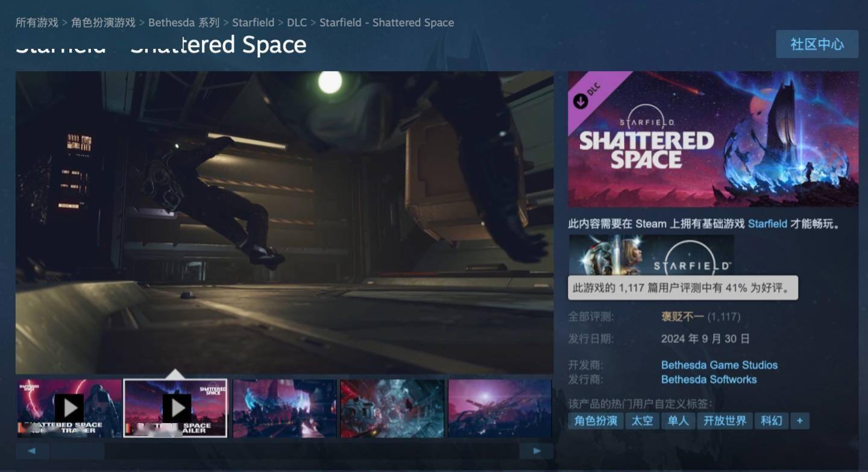868x472 pixels.
Task: Open the Bethesda 系列 breadcrumb link
Action: (x=184, y=22)
